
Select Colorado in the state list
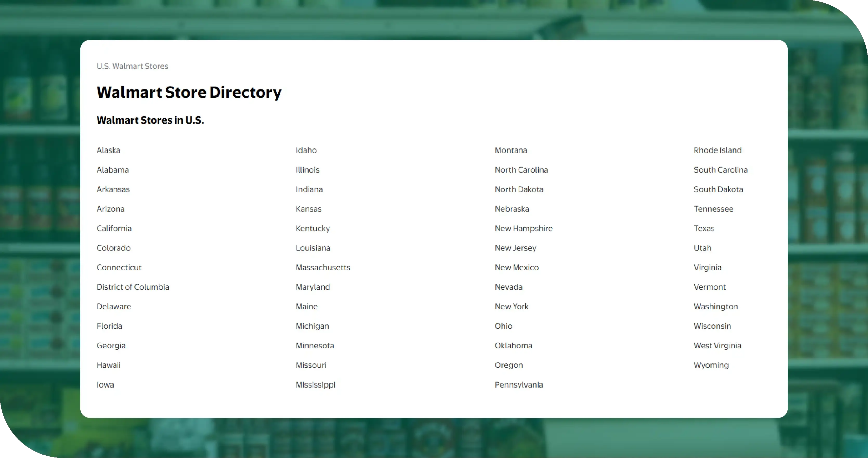tap(114, 248)
